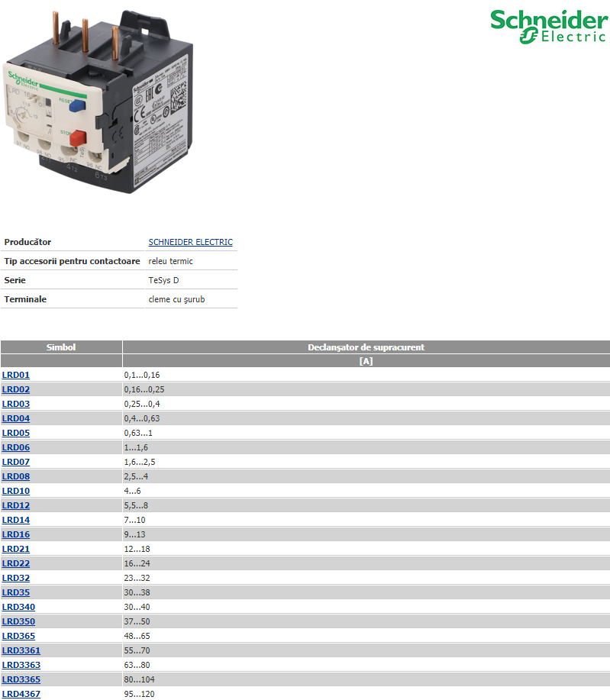Click the Terminale label
Image resolution: width=610 pixels, height=700 pixels.
click(x=25, y=299)
